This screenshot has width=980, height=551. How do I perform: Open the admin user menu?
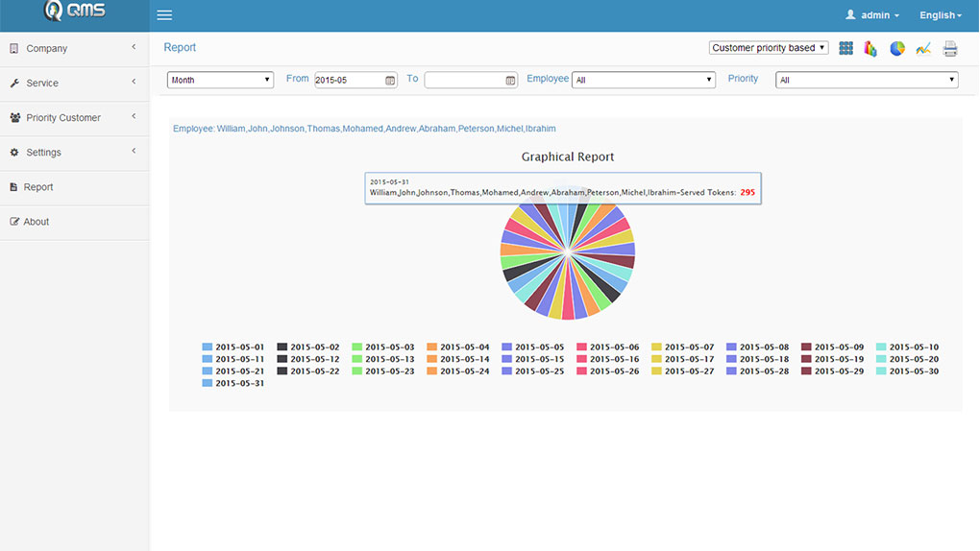coord(872,15)
